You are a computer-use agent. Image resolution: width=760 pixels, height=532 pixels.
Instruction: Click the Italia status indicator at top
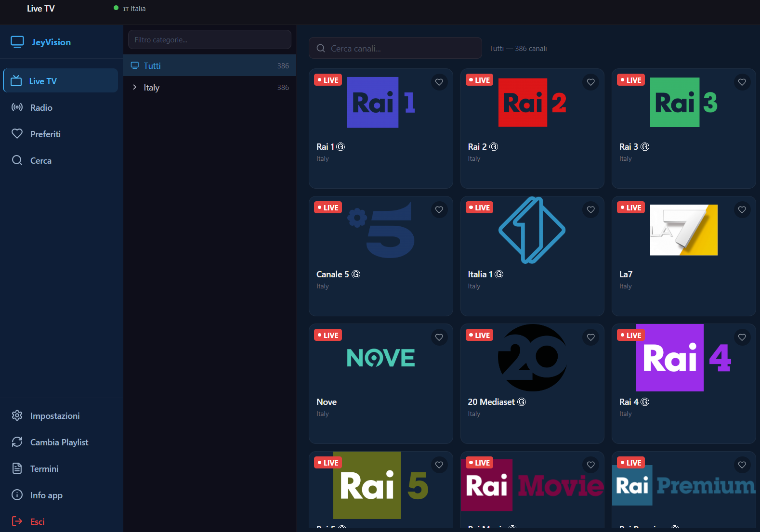click(130, 8)
